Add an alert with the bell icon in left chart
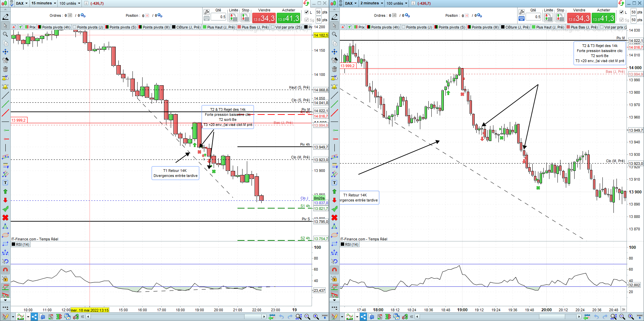 coord(5,87)
